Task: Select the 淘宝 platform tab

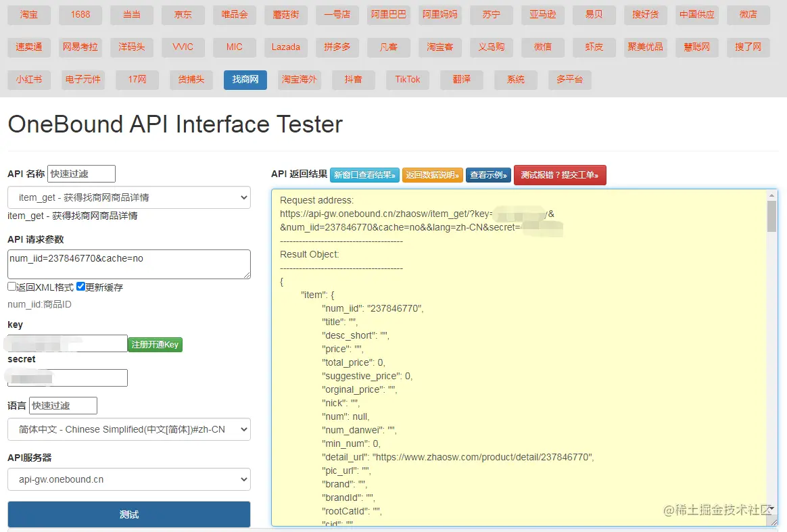Action: 29,15
